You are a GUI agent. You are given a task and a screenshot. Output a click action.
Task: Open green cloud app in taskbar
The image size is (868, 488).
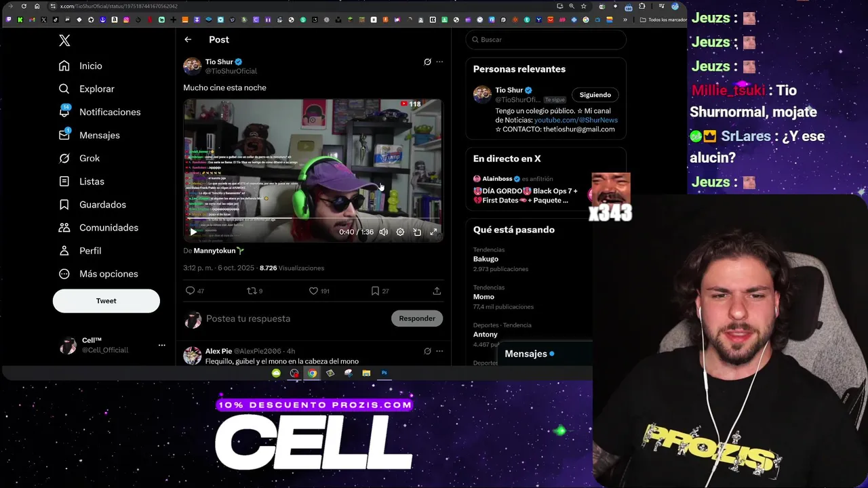[276, 373]
